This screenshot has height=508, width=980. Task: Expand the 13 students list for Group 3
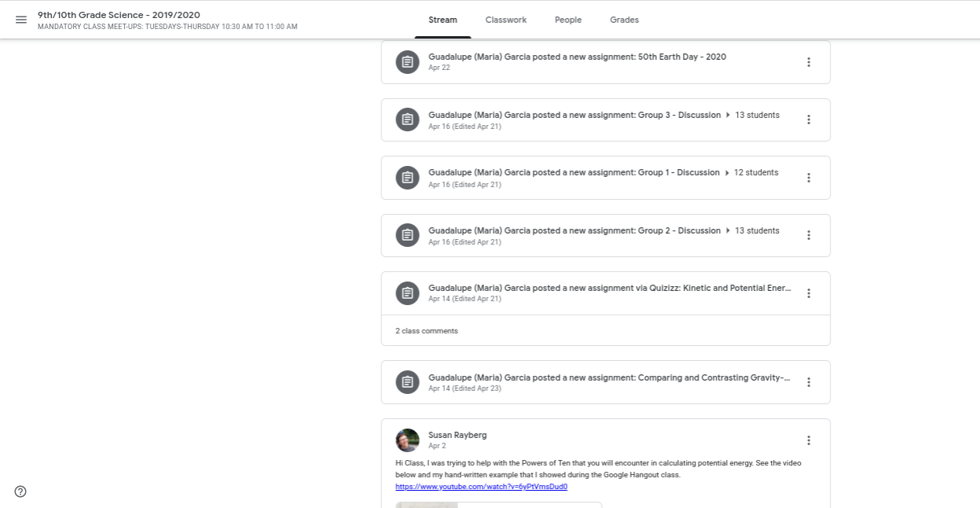[x=756, y=115]
